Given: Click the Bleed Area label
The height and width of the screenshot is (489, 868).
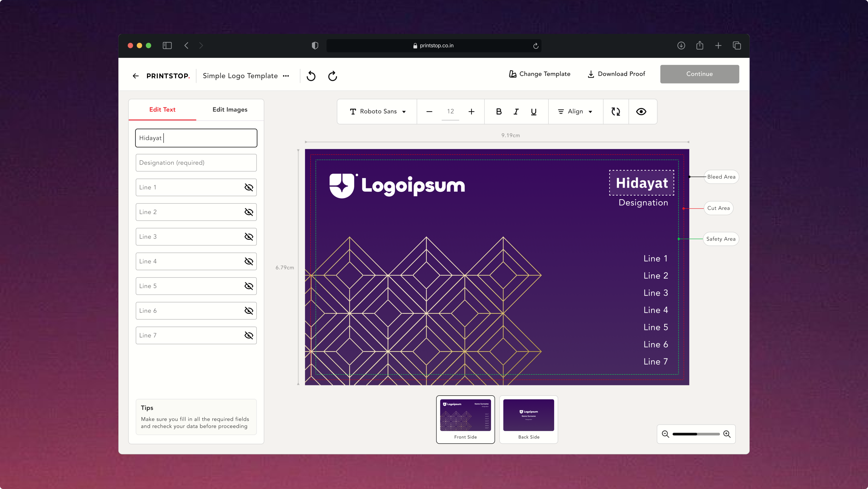Looking at the screenshot, I should 721,177.
